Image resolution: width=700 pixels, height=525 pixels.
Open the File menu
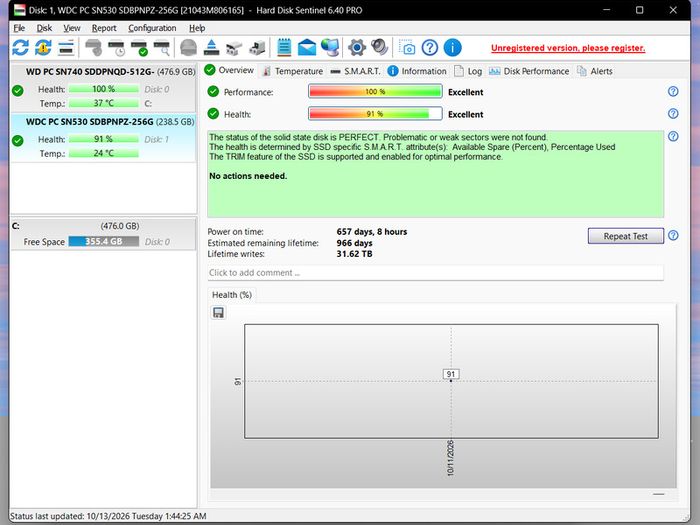19,28
